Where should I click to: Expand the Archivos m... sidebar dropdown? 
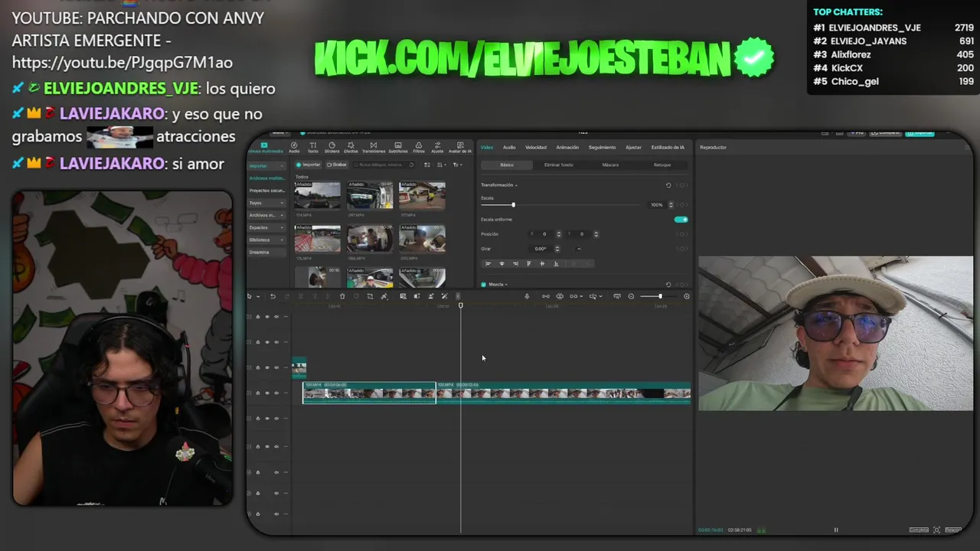pos(282,215)
